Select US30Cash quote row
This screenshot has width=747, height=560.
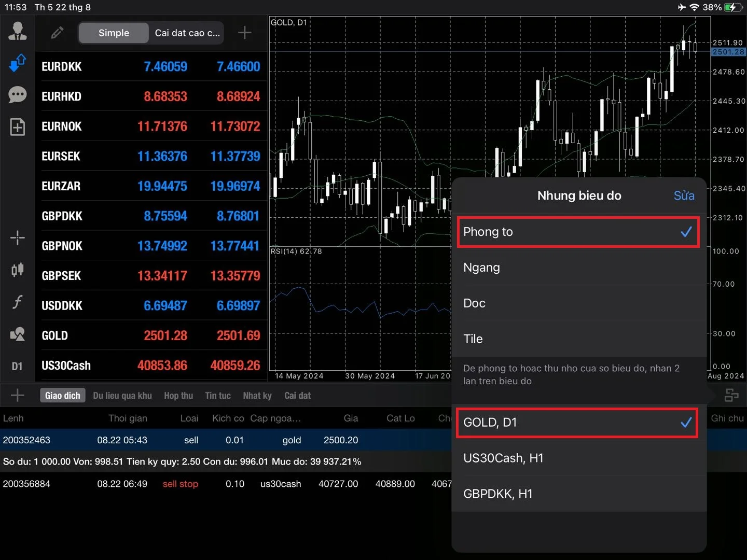click(151, 366)
